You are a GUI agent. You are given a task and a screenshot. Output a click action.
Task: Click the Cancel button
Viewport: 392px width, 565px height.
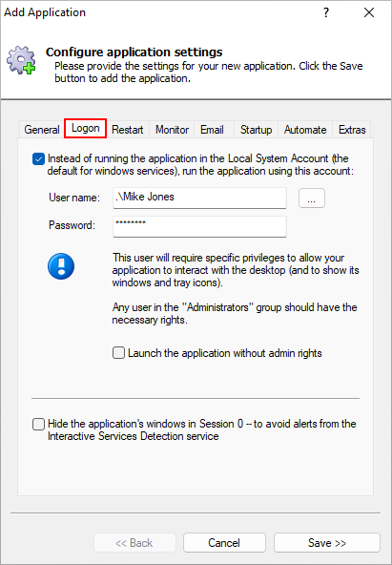[x=224, y=543]
